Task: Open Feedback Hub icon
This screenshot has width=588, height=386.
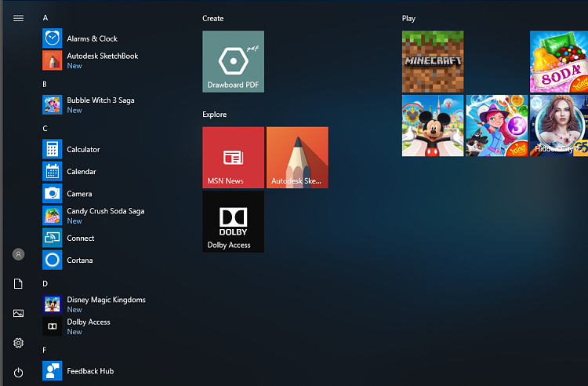Action: point(52,370)
